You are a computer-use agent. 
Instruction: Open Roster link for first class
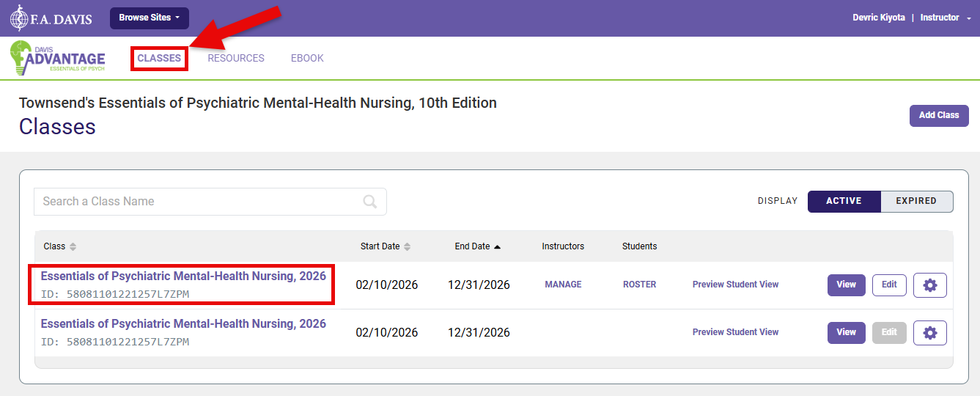pos(639,285)
